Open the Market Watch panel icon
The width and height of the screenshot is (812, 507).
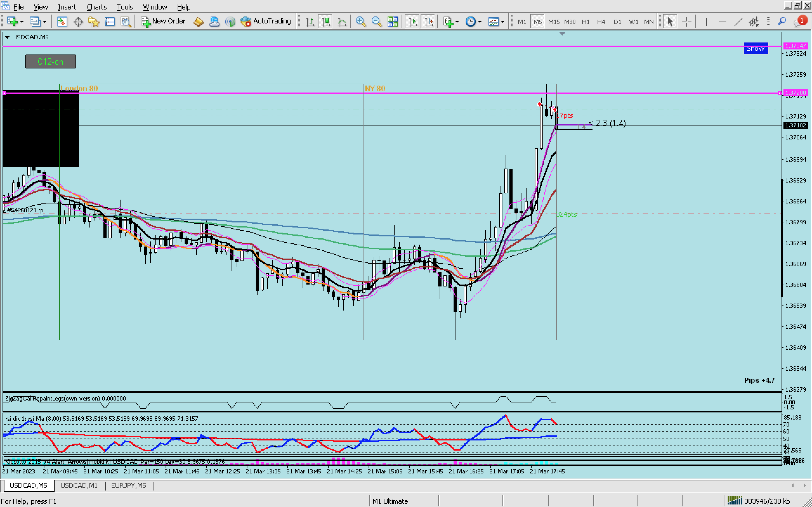point(62,22)
